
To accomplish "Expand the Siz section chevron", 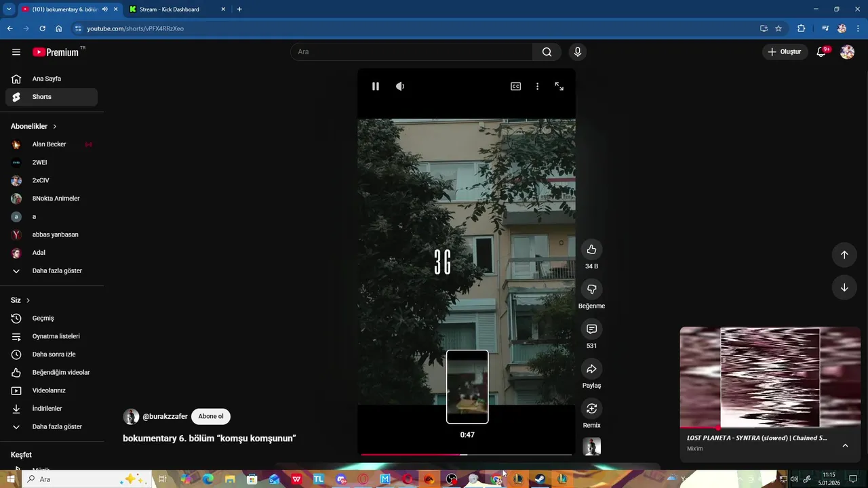I will 28,300.
